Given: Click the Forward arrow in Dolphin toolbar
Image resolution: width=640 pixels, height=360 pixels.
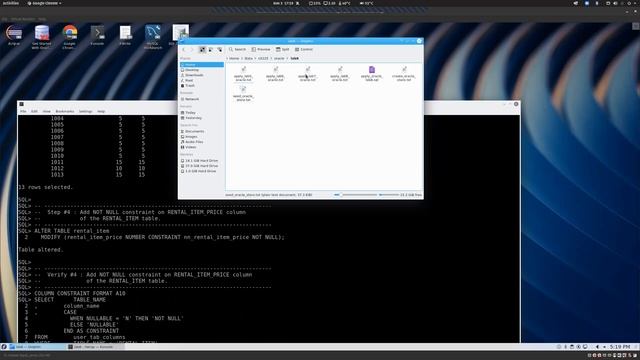Looking at the screenshot, I should click(192, 49).
